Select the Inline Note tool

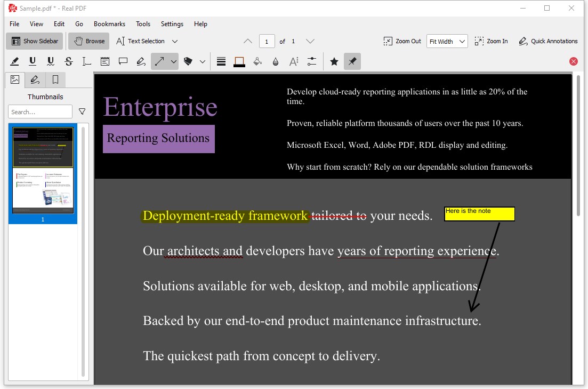tap(105, 61)
